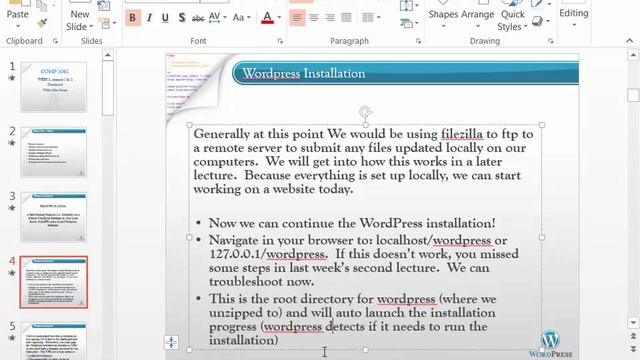Click the word 'filezilla' in the slide
This screenshot has height=360, width=640.
(x=462, y=134)
